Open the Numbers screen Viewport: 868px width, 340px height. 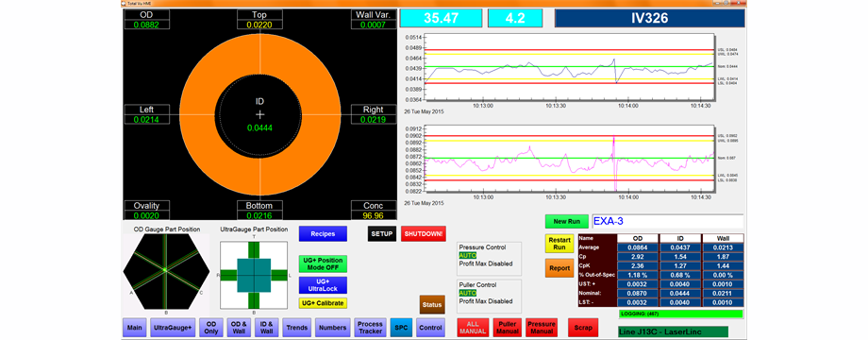point(333,328)
